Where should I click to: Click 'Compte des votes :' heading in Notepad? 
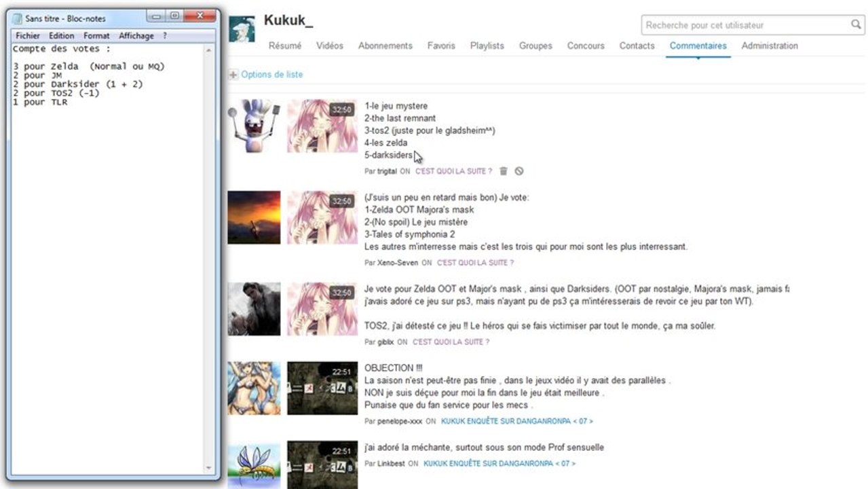[x=62, y=49]
